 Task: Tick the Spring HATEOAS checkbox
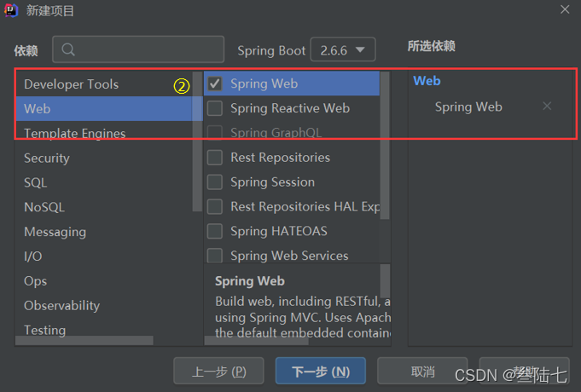pos(215,231)
